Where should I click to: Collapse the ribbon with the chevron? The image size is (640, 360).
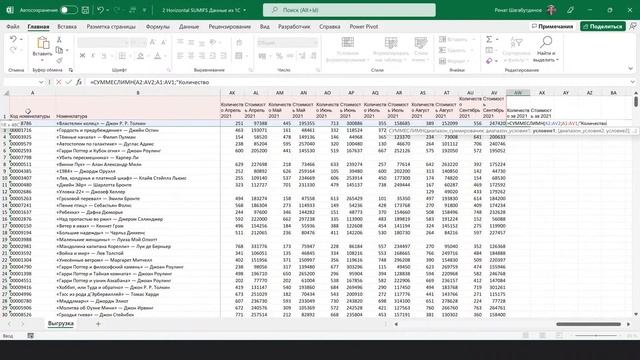[x=631, y=69]
